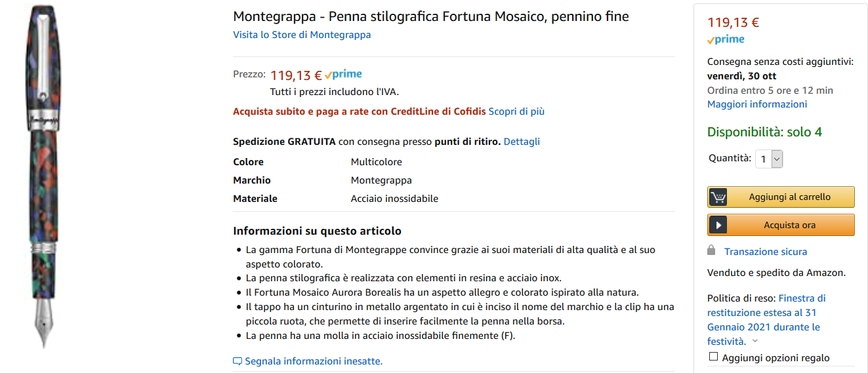Open the Scopri di più link

coord(516,111)
